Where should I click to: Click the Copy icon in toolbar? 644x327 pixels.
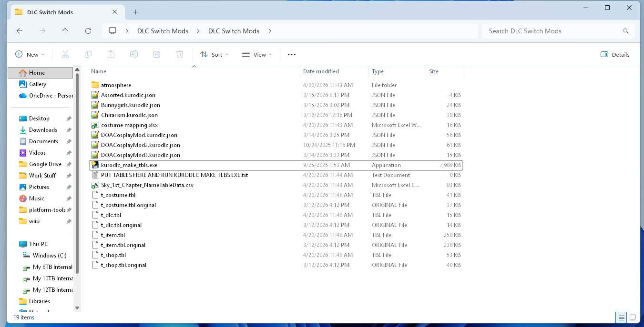tap(88, 55)
